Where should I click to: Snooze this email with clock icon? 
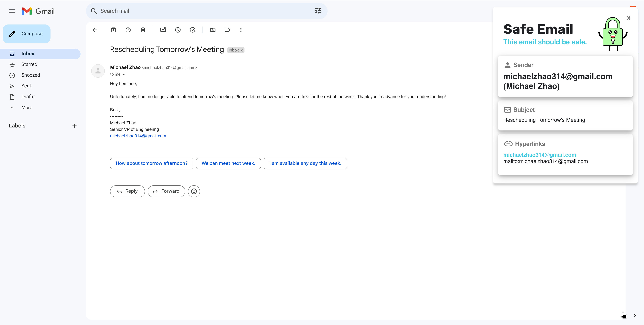(x=178, y=30)
